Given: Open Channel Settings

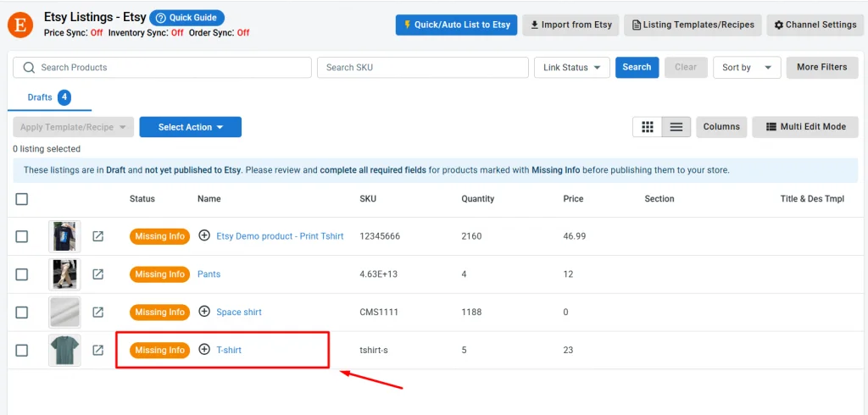Looking at the screenshot, I should [815, 25].
